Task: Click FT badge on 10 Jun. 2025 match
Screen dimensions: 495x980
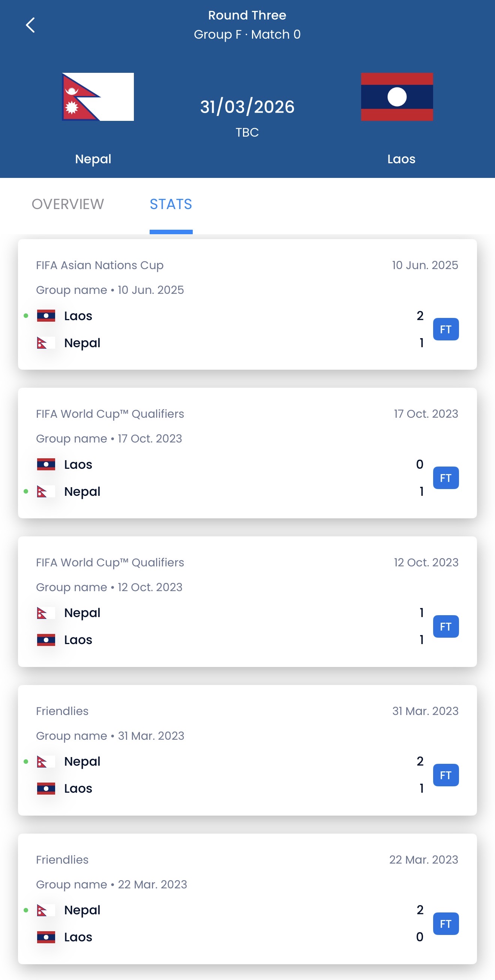Action: 445,329
